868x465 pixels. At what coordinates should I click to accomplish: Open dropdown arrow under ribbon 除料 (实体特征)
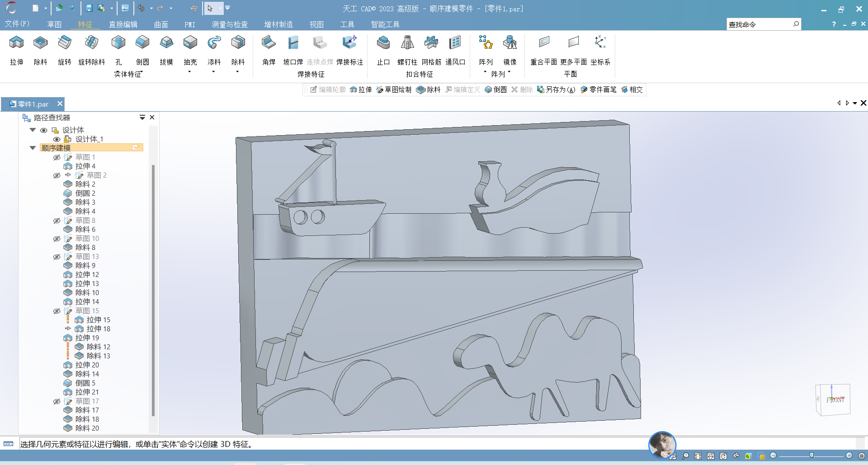[x=238, y=72]
